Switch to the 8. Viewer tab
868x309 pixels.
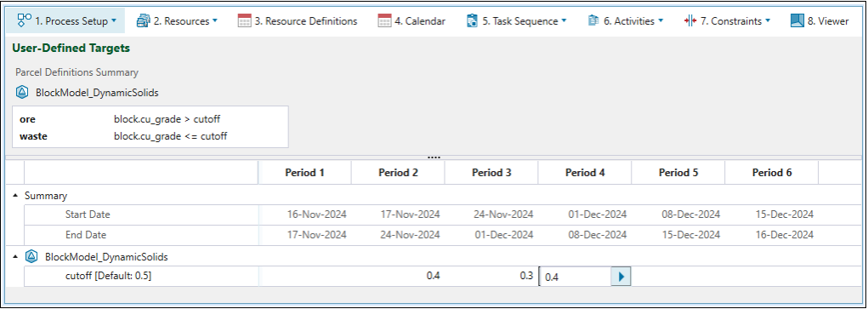820,21
